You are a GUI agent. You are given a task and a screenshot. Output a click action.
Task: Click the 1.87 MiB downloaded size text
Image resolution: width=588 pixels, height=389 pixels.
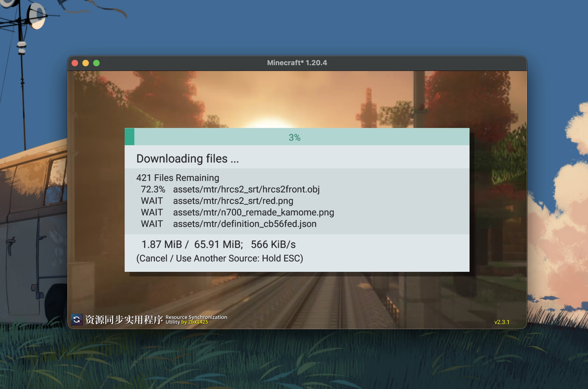click(x=162, y=245)
